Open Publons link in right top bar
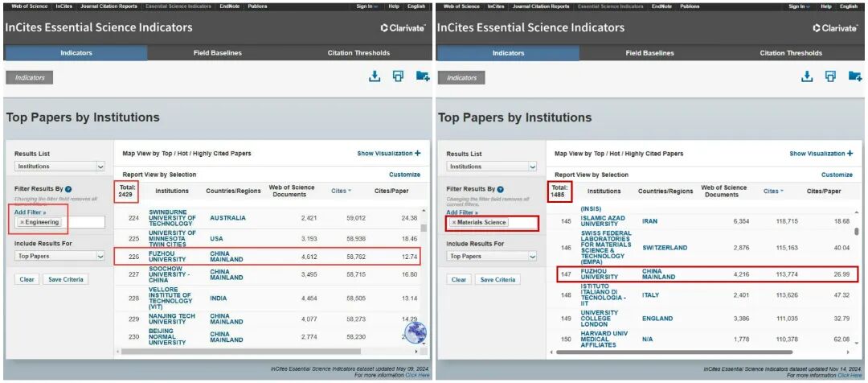Screen dimensions: 868x383 (690, 6)
